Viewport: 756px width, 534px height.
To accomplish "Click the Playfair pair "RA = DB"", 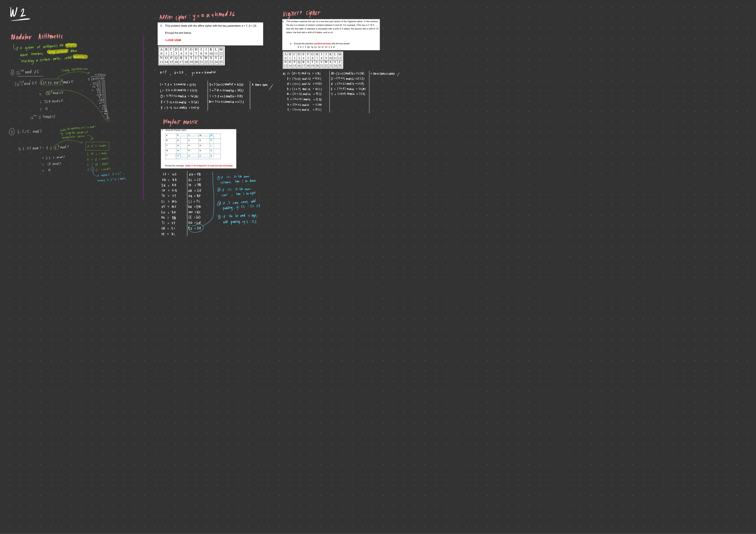I will [169, 218].
